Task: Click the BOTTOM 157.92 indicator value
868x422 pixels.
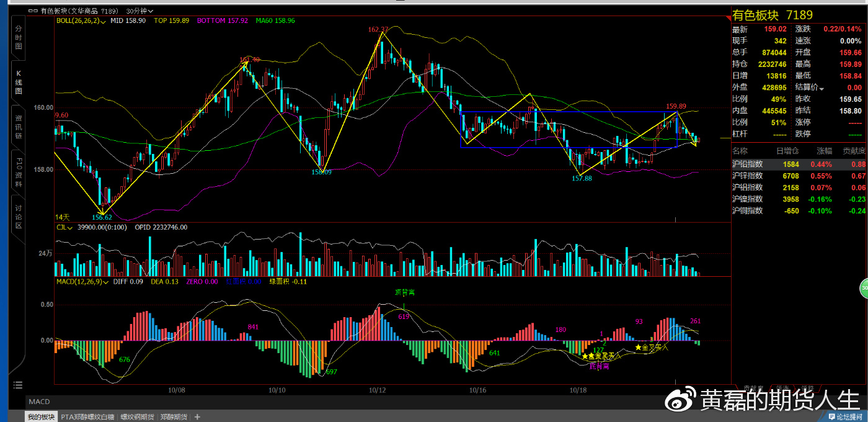Action: pos(223,20)
